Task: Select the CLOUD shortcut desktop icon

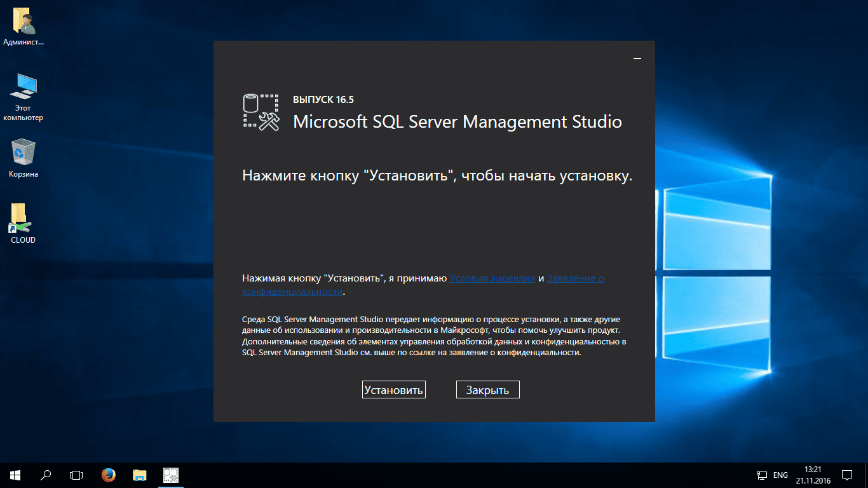Action: tap(24, 224)
